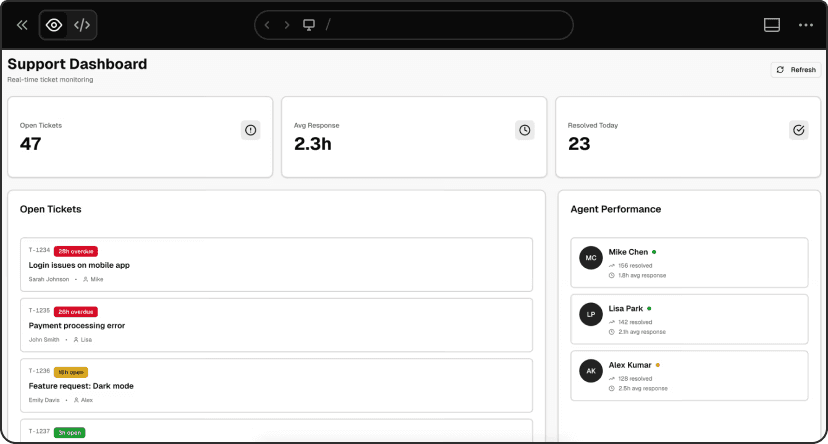Viewport: 828px width, 444px height.
Task: Click the desktop device icon in address bar
Action: tap(309, 25)
